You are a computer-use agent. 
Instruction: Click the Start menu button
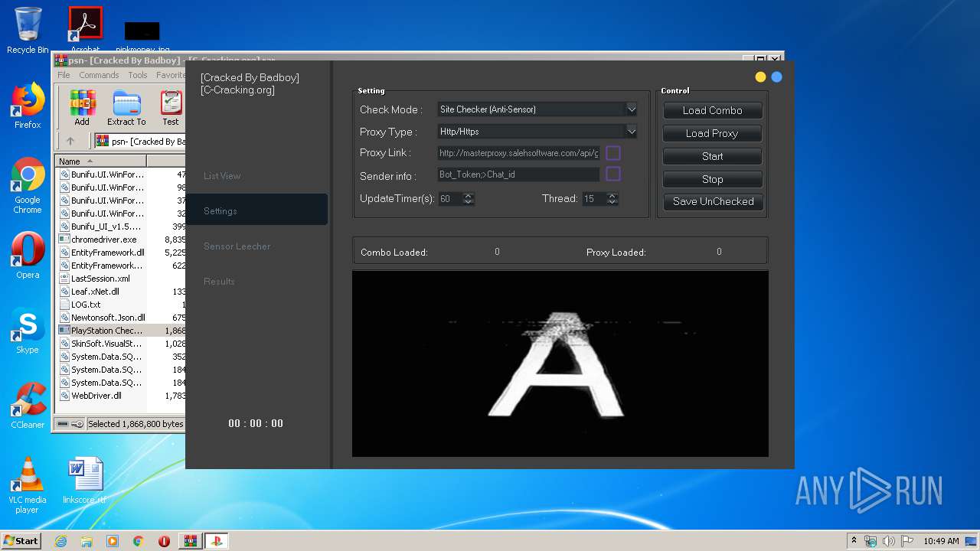21,540
